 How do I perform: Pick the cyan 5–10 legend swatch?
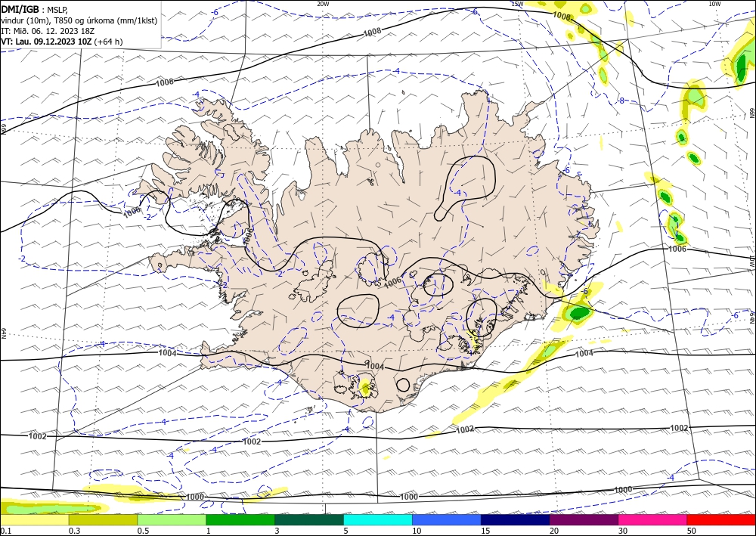point(378,520)
